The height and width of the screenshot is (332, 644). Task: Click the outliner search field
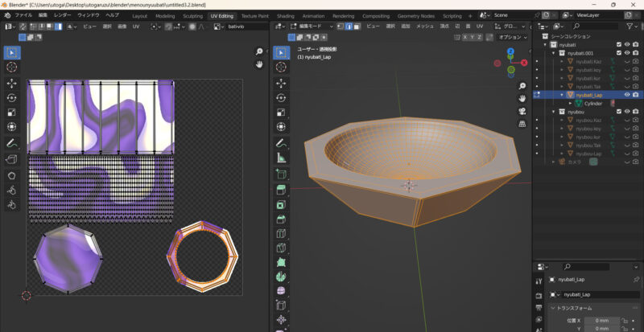594,27
